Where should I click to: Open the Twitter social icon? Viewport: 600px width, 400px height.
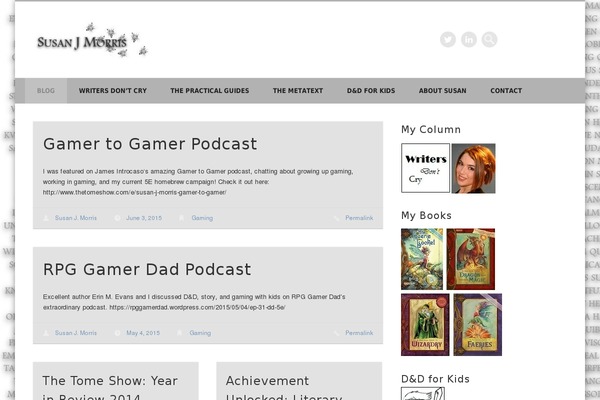click(448, 39)
